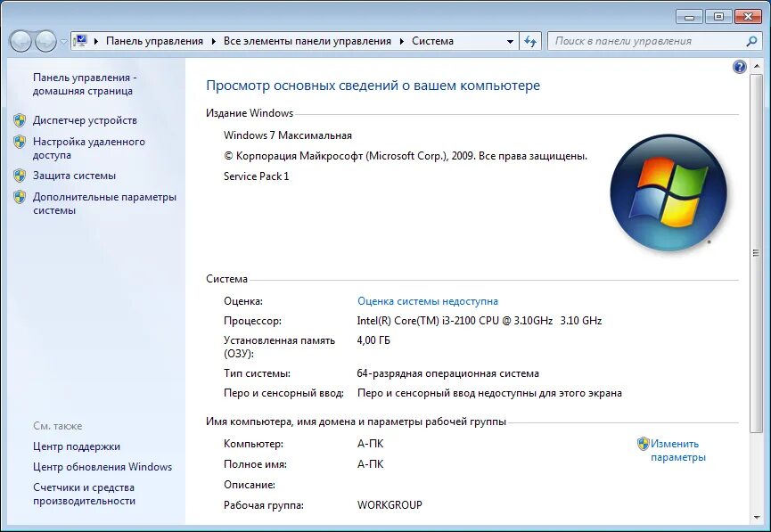This screenshot has height=532, width=771.
Task: Select Система breadcrumb item
Action: pyautogui.click(x=432, y=41)
